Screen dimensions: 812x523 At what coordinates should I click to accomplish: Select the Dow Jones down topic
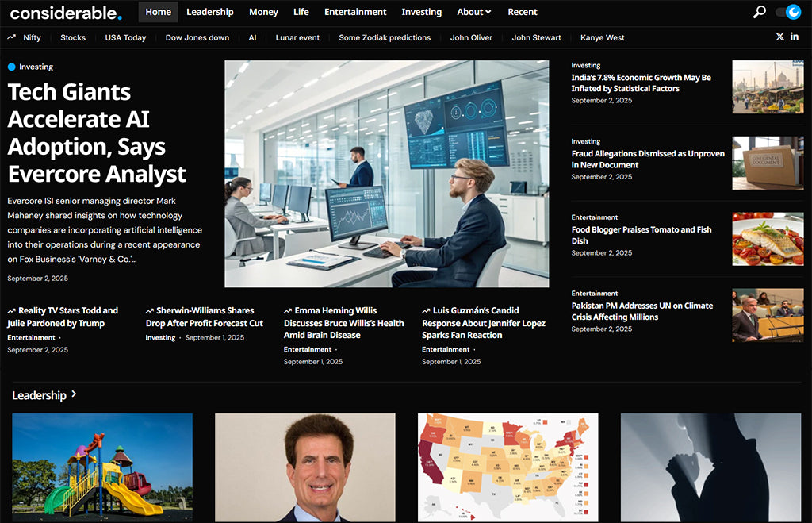pos(197,37)
